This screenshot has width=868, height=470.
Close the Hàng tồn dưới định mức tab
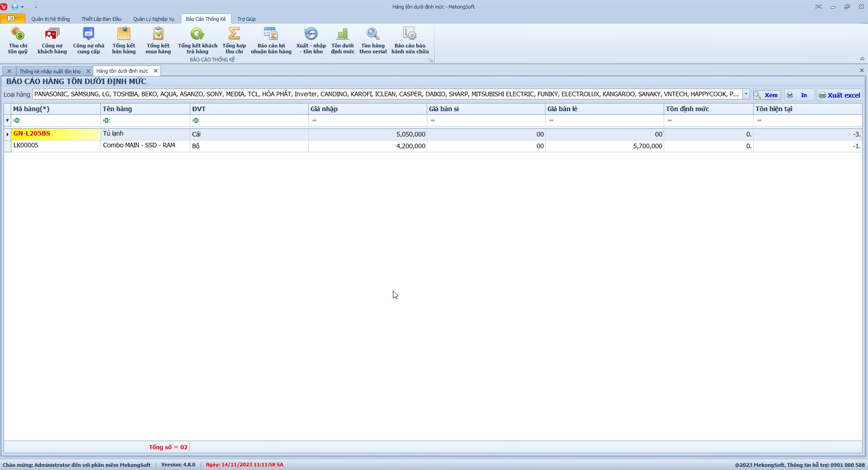coord(156,71)
